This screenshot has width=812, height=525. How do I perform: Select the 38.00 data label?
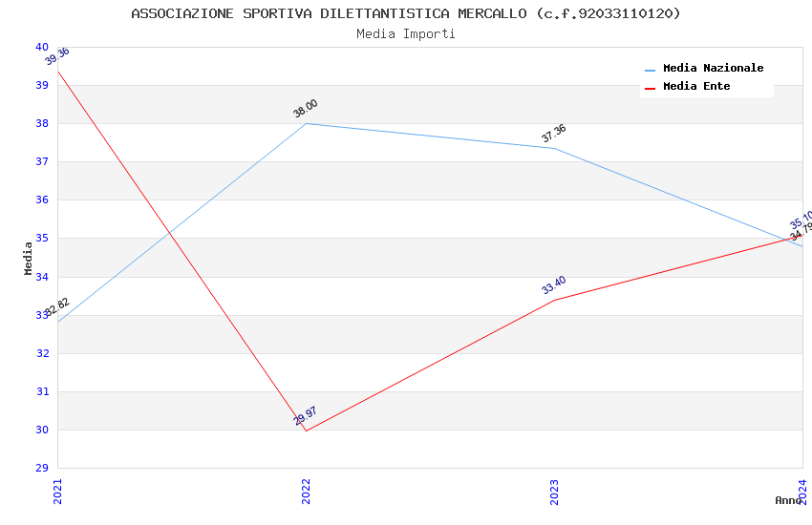point(306,108)
